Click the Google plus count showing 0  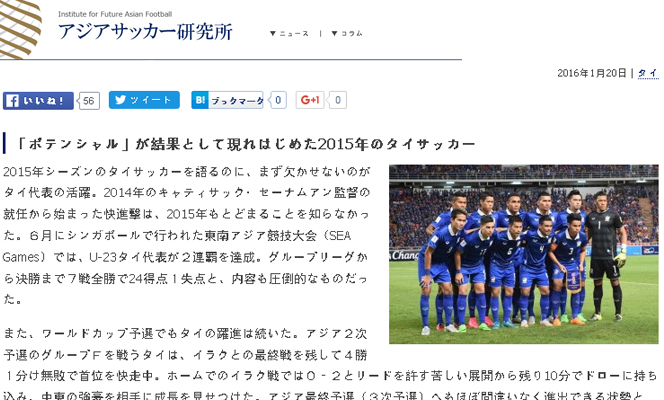(338, 100)
